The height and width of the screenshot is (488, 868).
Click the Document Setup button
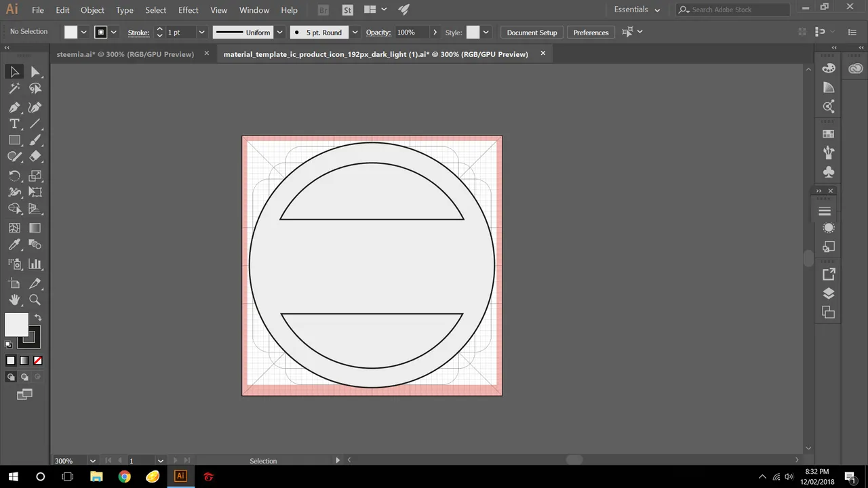coord(532,33)
